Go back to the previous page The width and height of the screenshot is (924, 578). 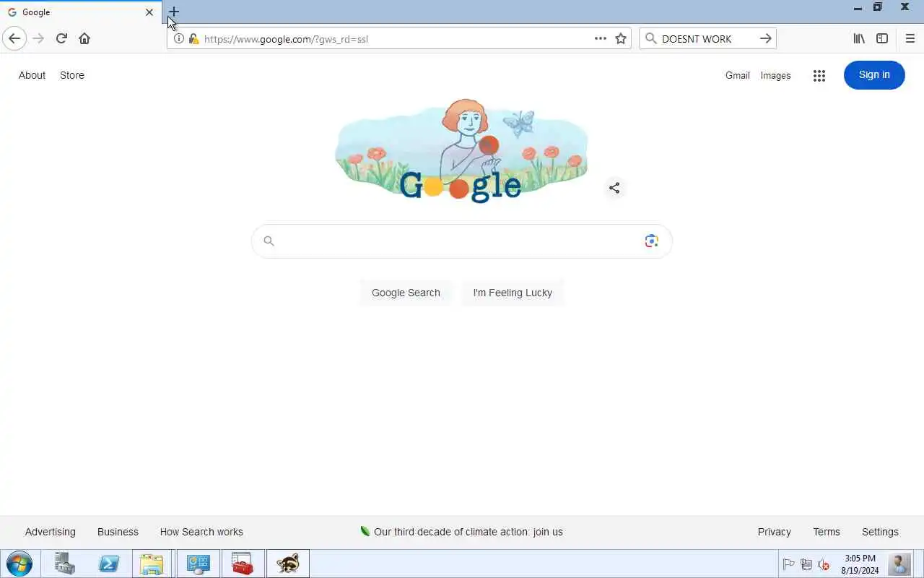[x=14, y=38]
